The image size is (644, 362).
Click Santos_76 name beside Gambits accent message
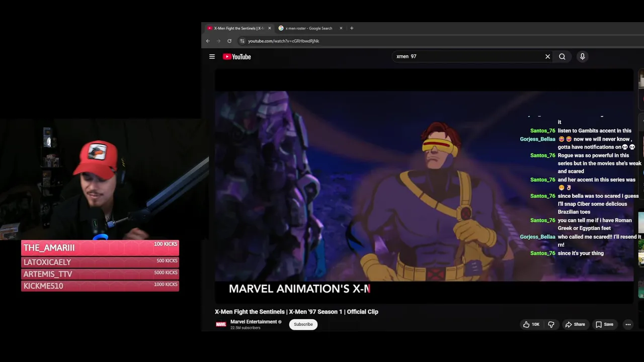click(542, 131)
